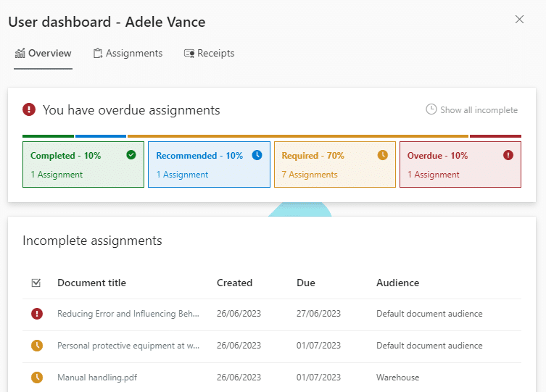Screen dimensions: 546x392
Task: Open Reducing Error and Influencing Beh... document
Action: tap(128, 314)
